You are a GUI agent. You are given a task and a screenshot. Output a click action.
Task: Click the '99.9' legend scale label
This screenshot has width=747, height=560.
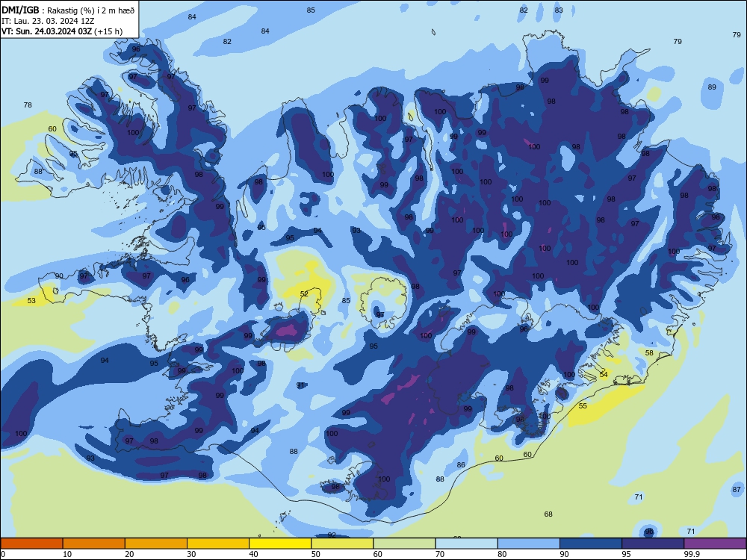[x=692, y=554]
